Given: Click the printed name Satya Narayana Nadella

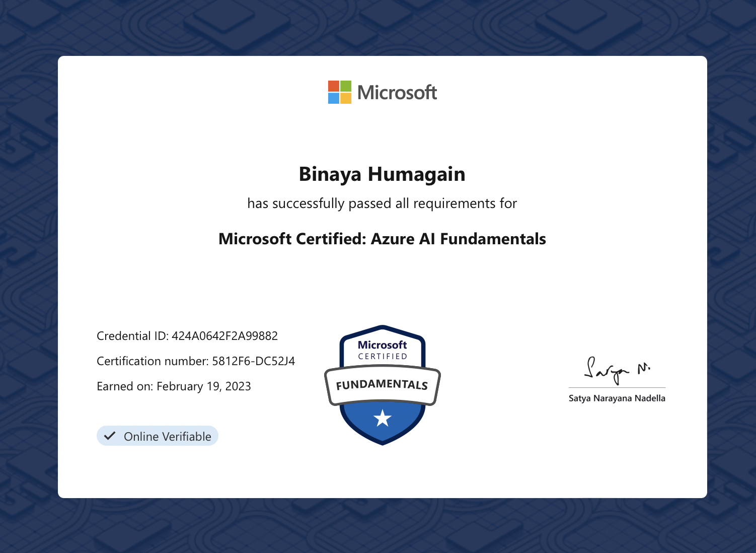Looking at the screenshot, I should click(x=617, y=398).
